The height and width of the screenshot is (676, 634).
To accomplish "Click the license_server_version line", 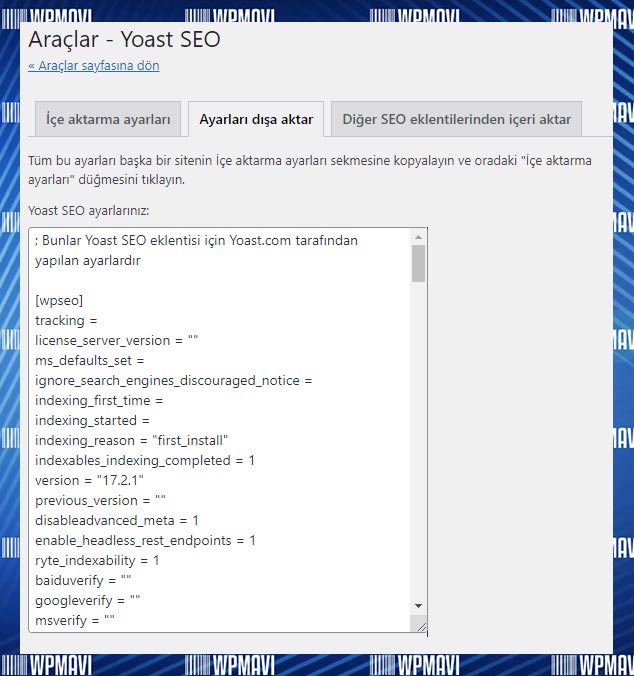I will [x=116, y=340].
